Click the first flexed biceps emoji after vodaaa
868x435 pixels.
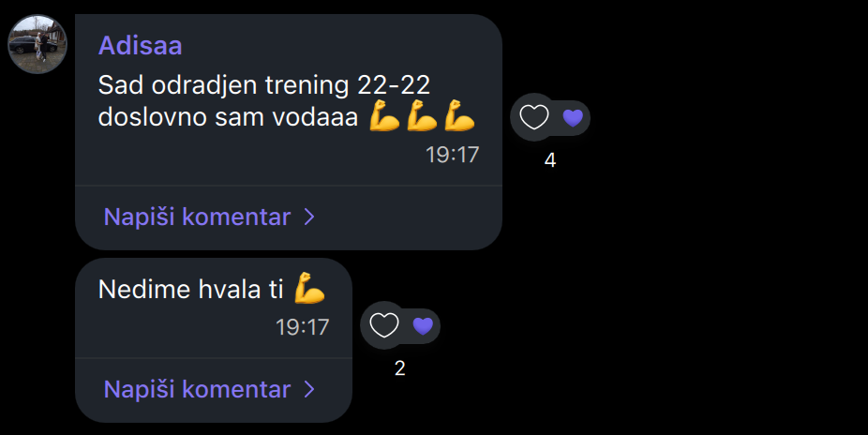[x=384, y=115]
